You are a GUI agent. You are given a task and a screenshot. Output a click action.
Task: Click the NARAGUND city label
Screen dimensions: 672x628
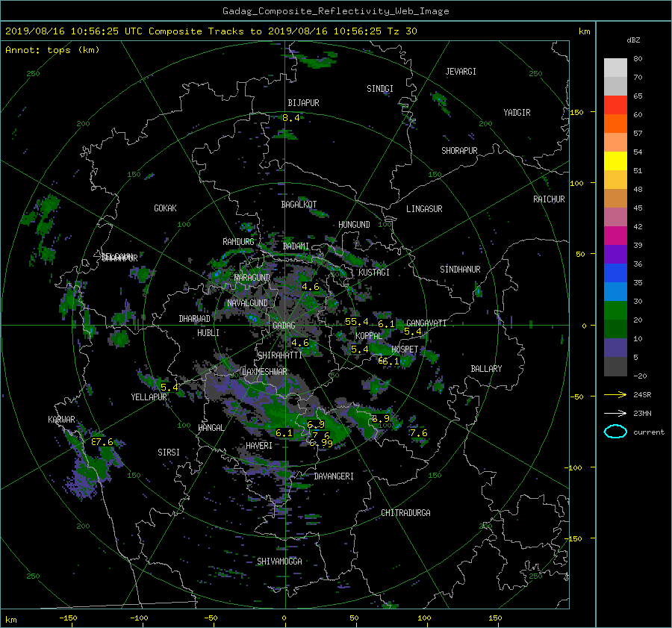point(252,278)
